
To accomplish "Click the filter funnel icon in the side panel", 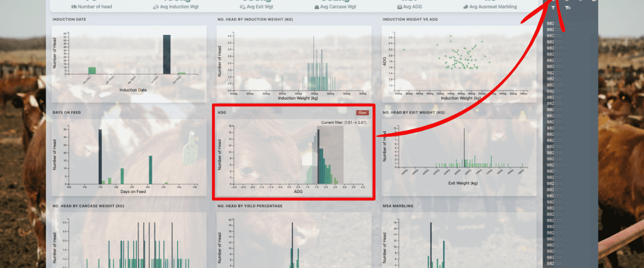I will pyautogui.click(x=553, y=8).
